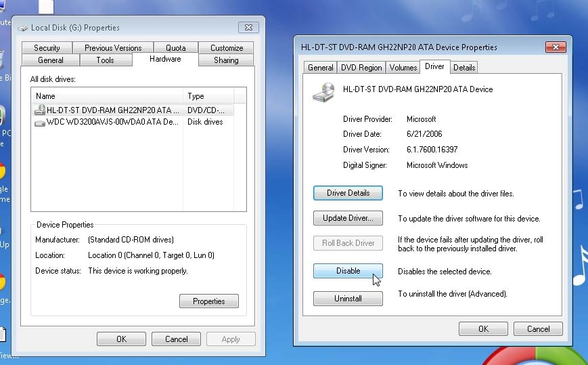This screenshot has width=588, height=365.
Task: Disable the selected DVD-RAM device
Action: coord(348,271)
